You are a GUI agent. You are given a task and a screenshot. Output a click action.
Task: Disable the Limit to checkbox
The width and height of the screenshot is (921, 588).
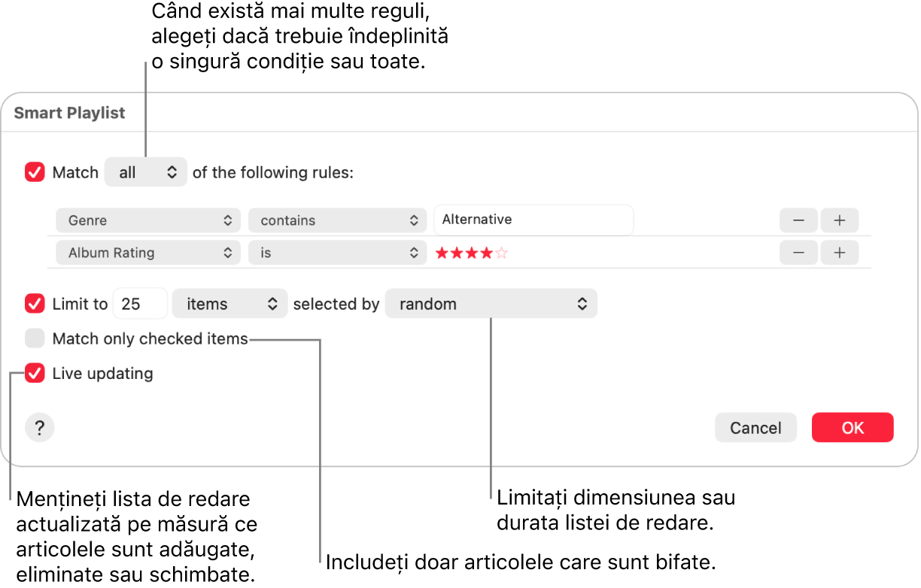tap(35, 304)
